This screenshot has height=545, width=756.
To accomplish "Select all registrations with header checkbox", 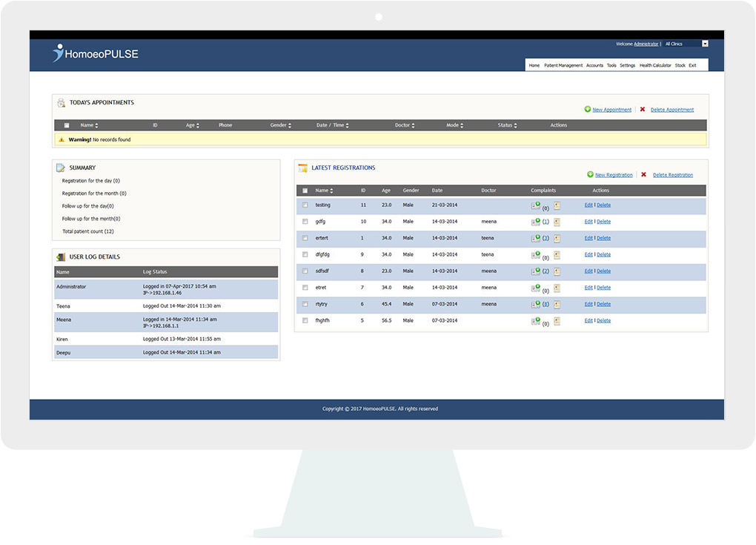I will pyautogui.click(x=305, y=191).
